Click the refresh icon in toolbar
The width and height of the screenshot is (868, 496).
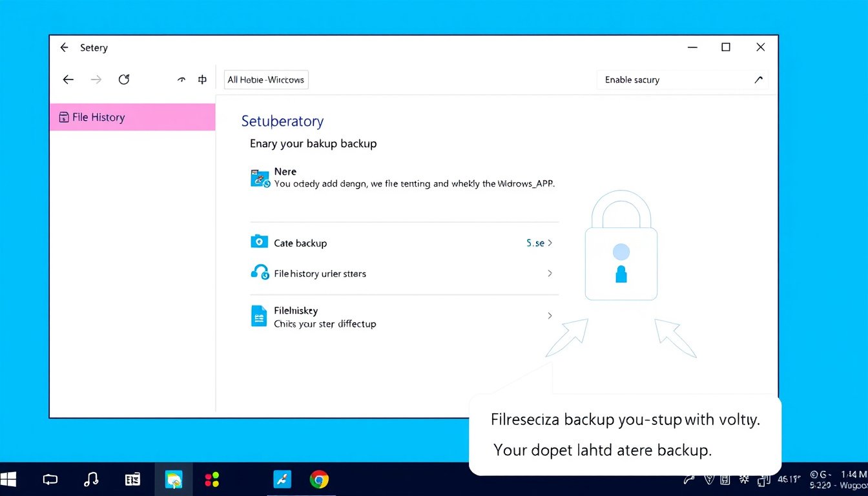(x=124, y=79)
